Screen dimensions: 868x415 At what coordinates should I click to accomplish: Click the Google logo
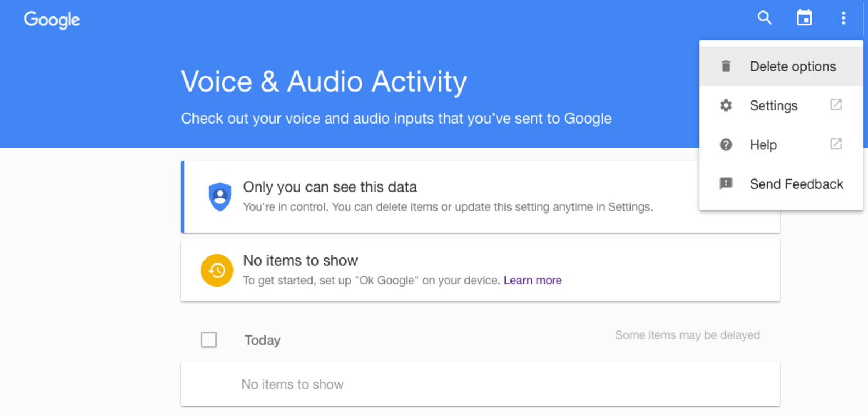[52, 20]
